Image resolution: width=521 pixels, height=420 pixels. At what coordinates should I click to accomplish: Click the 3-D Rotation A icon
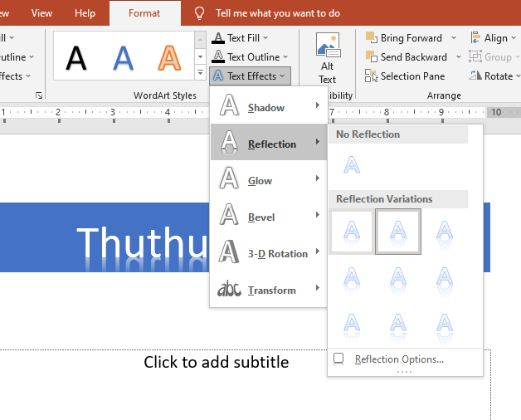click(229, 252)
